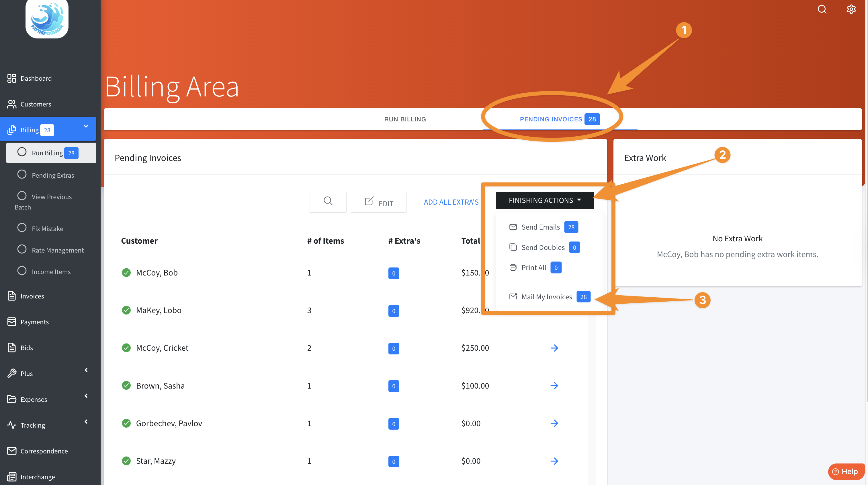Screen dimensions: 868x485
Task: Select the Pending Extras radio option
Action: [22, 175]
